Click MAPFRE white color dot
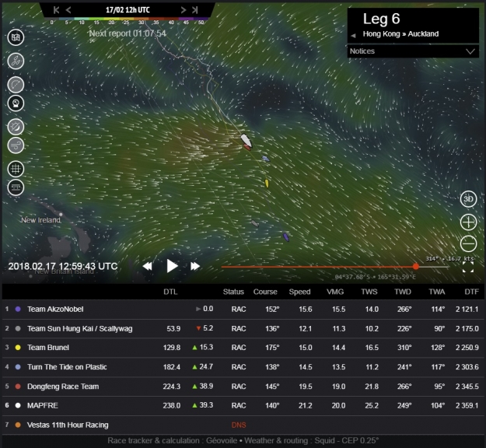 point(18,405)
